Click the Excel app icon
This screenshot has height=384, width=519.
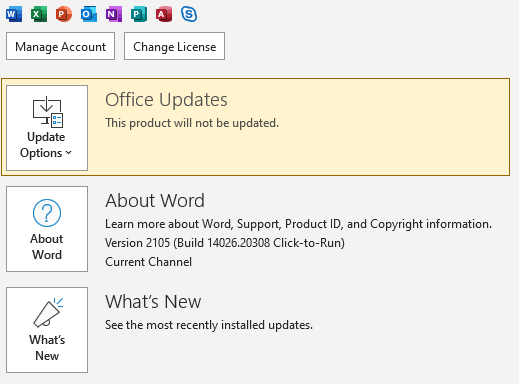(x=39, y=14)
